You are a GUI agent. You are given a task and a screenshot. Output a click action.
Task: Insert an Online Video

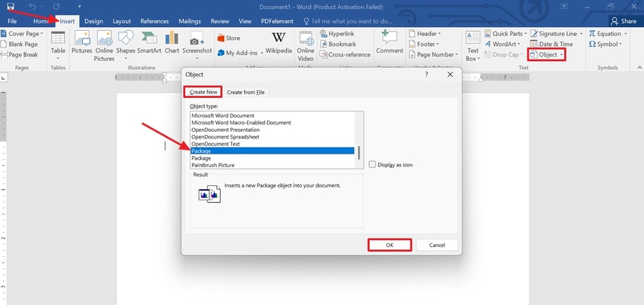[306, 46]
